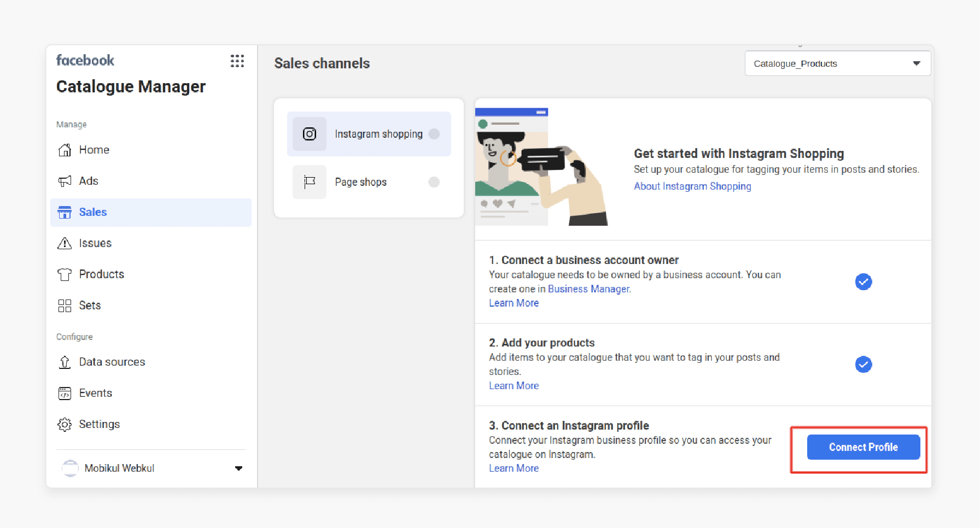Screen dimensions: 980x528
Task: Open Events in Configure section
Action: [151, 393]
